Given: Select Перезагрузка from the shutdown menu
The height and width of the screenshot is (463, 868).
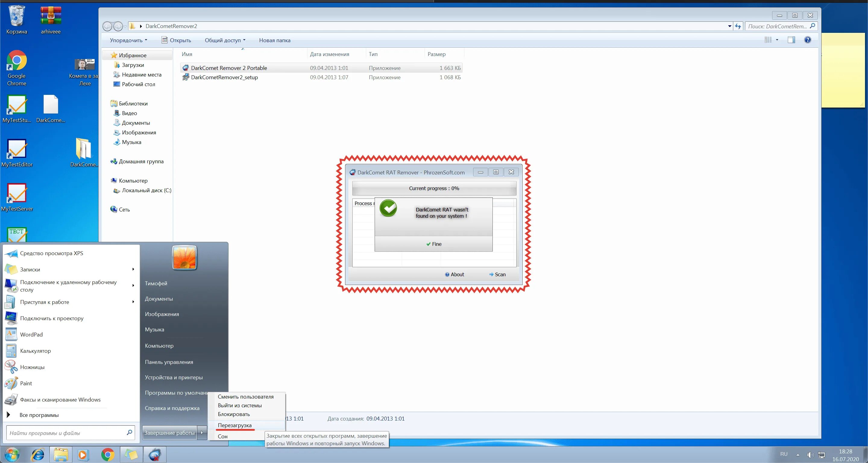Looking at the screenshot, I should [235, 425].
